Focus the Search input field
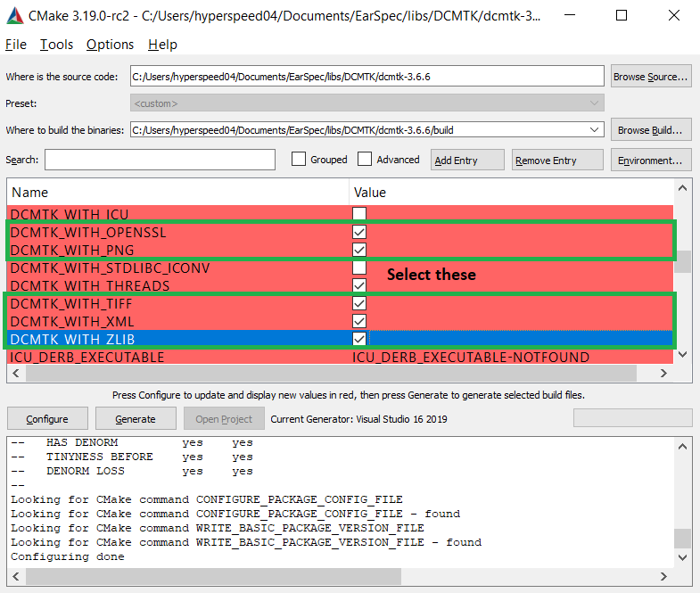 click(x=160, y=160)
